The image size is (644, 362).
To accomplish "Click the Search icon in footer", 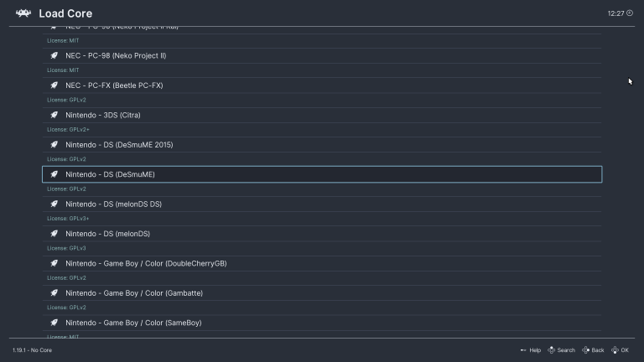I will point(552,350).
